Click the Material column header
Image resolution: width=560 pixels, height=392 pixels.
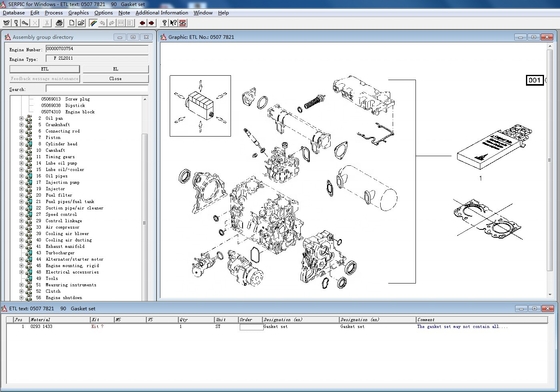[x=59, y=320]
